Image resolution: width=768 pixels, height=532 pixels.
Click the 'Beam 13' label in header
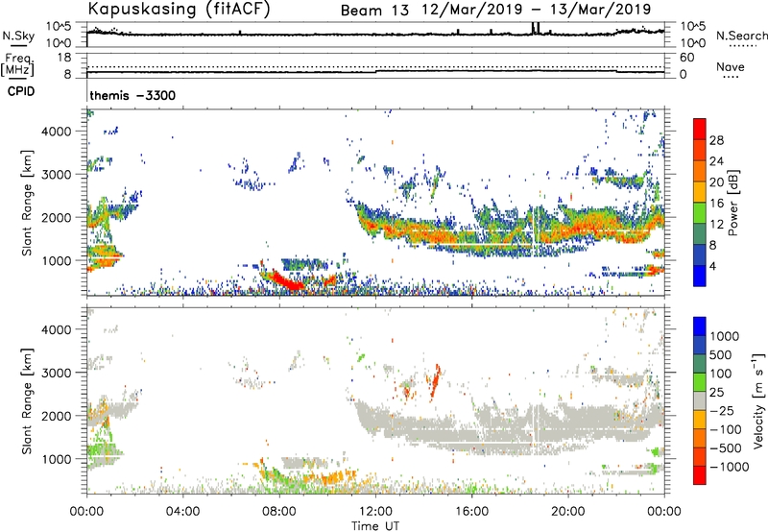coord(374,11)
